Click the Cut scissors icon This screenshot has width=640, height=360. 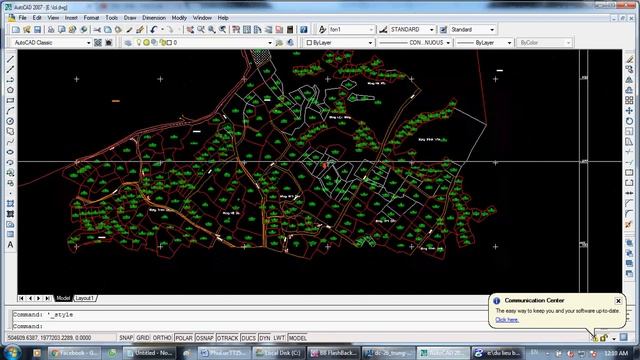97,29
